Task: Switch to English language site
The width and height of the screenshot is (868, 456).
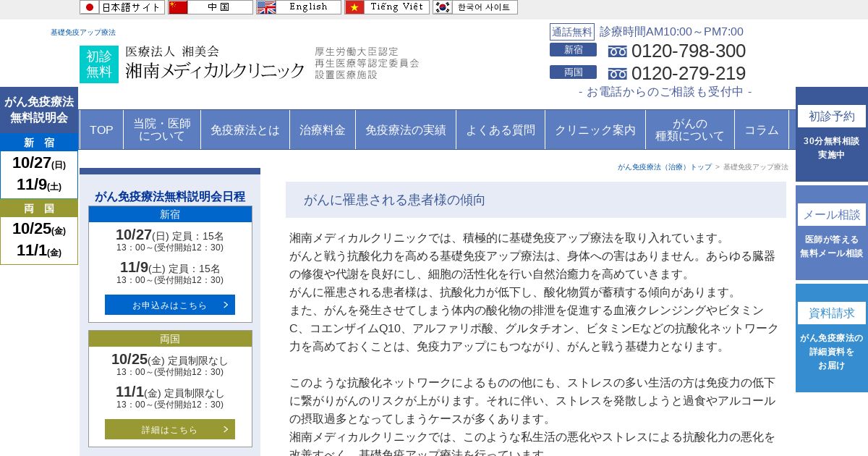Action: [299, 7]
